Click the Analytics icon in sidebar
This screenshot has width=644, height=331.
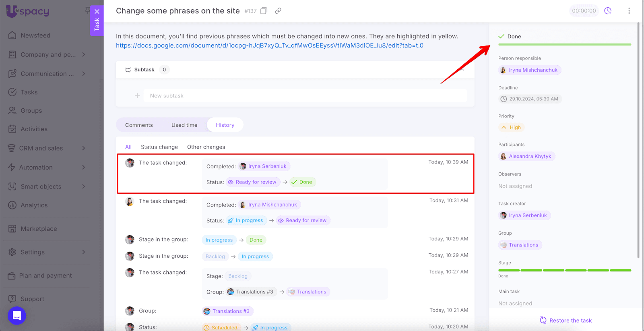click(x=12, y=205)
